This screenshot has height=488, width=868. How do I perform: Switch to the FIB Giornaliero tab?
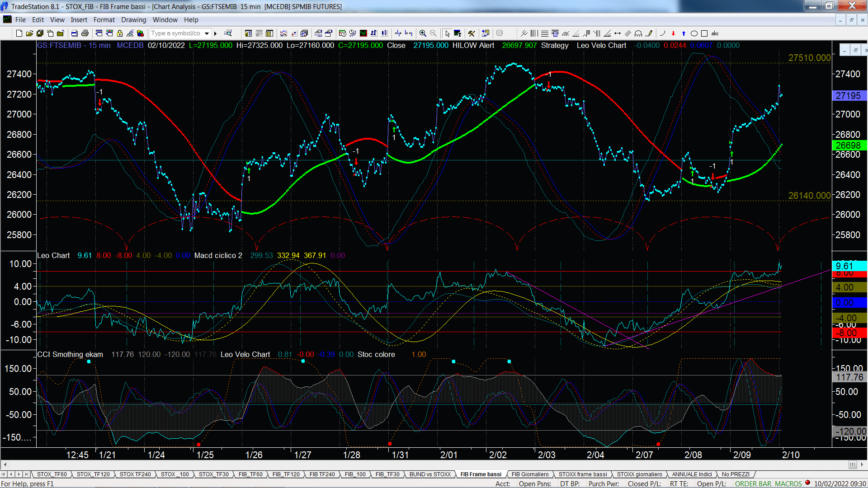pyautogui.click(x=530, y=474)
